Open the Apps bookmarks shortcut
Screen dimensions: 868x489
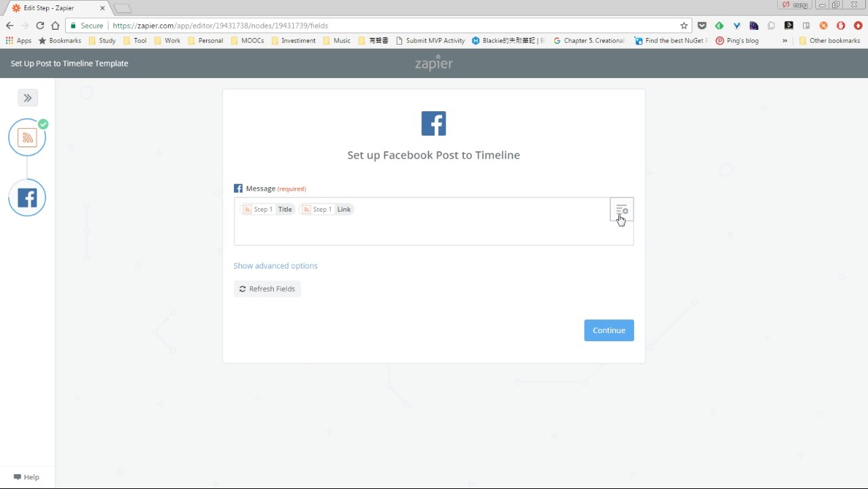tap(18, 41)
